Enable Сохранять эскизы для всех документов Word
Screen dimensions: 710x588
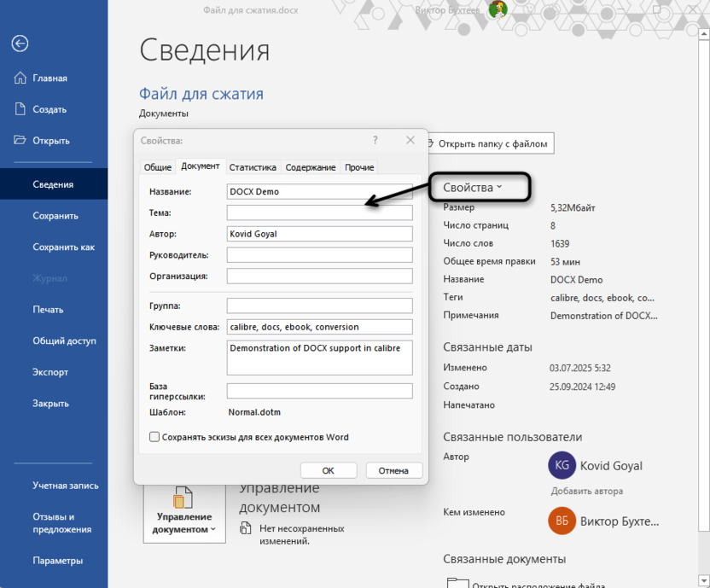point(154,437)
